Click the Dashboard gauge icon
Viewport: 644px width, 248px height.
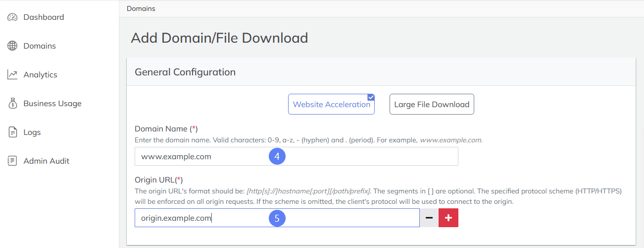click(12, 17)
